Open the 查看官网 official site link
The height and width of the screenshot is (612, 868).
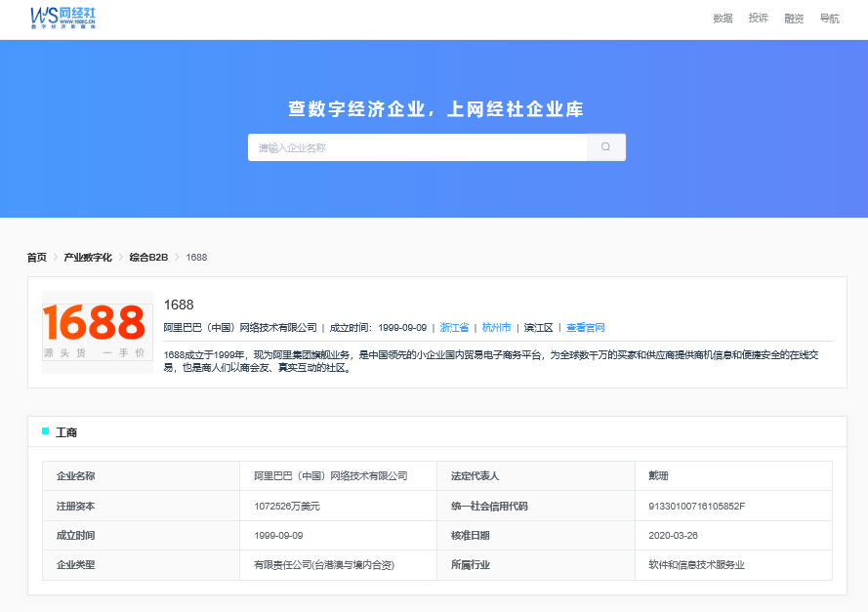pos(585,328)
